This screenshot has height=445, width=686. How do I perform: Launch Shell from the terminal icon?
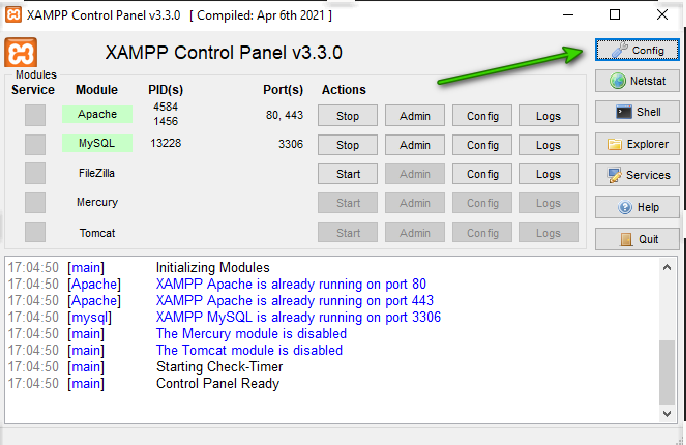coord(637,112)
